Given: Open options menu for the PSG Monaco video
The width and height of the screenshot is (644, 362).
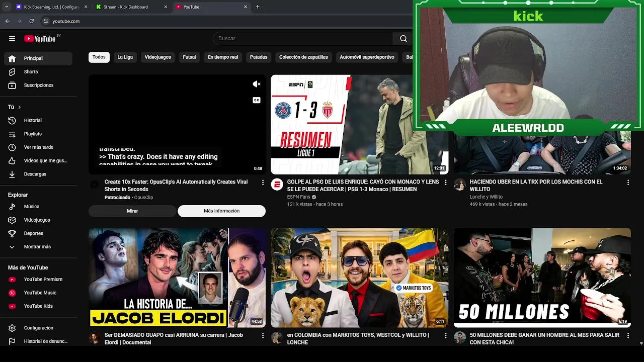Looking at the screenshot, I should coord(445,183).
